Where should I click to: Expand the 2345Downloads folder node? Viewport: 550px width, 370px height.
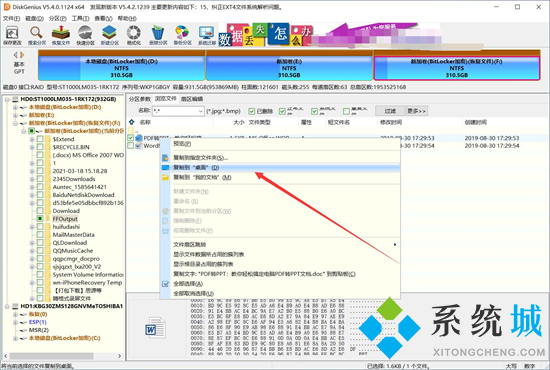32,179
